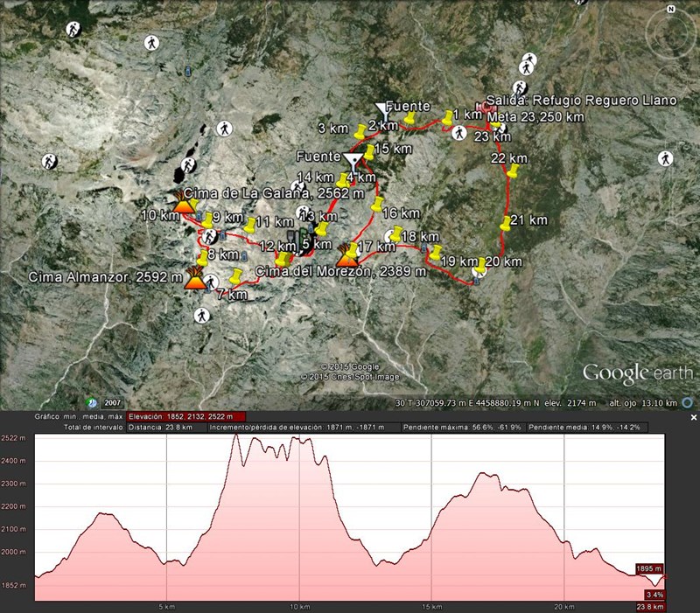Click the look-around compass ring
Screen dimensions: 700x613
pyautogui.click(x=669, y=34)
